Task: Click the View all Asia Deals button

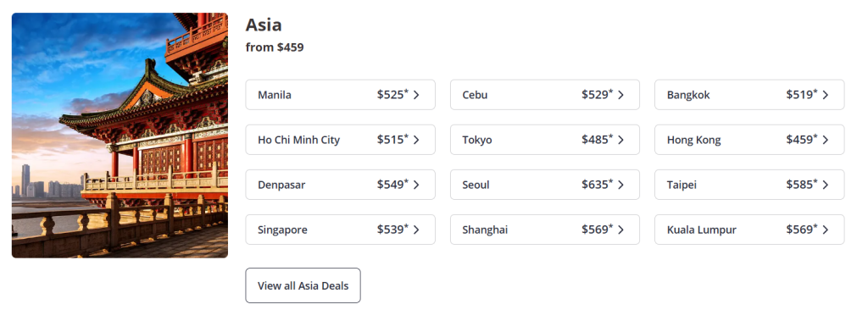Action: (303, 285)
